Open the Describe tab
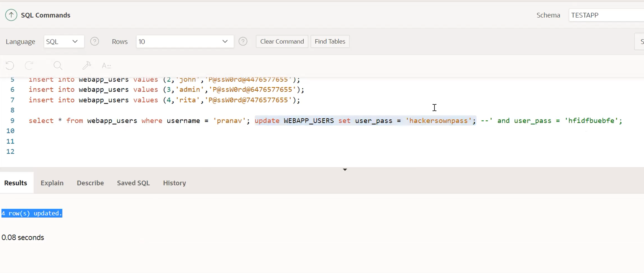Image resolution: width=644 pixels, height=273 pixels. 90,183
